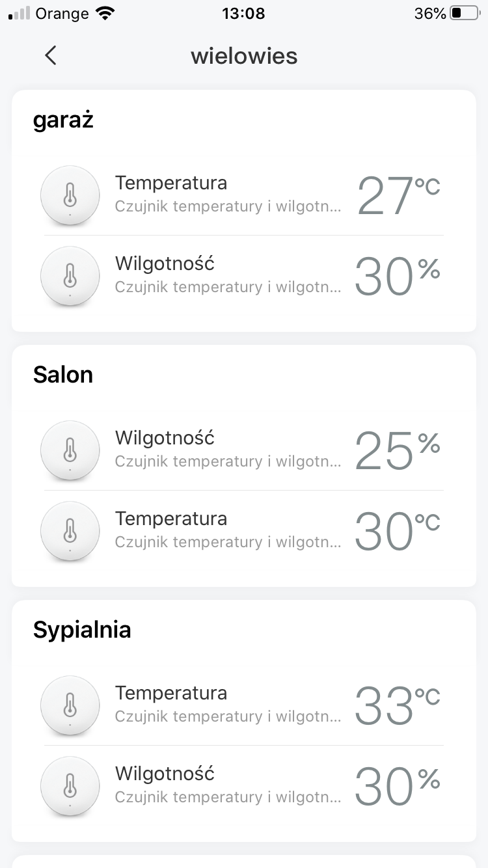488x868 pixels.
Task: Tap the battery indicator in status bar
Action: (465, 14)
